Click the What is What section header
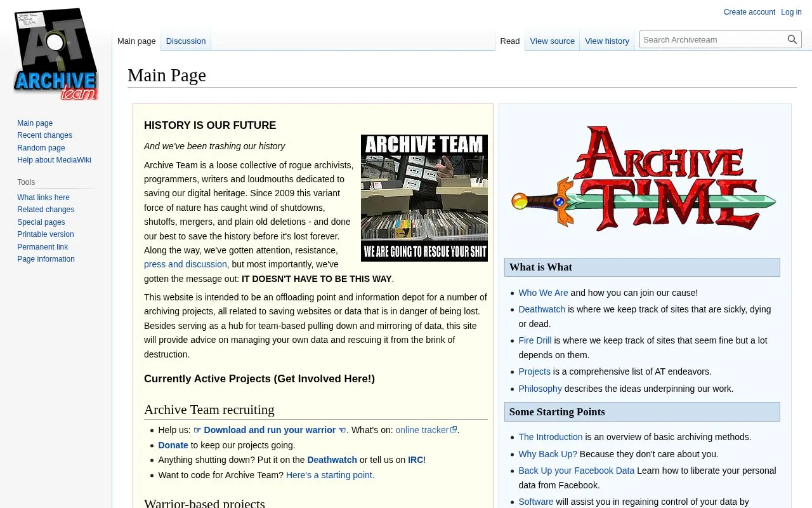This screenshot has height=508, width=812. pyautogui.click(x=642, y=267)
